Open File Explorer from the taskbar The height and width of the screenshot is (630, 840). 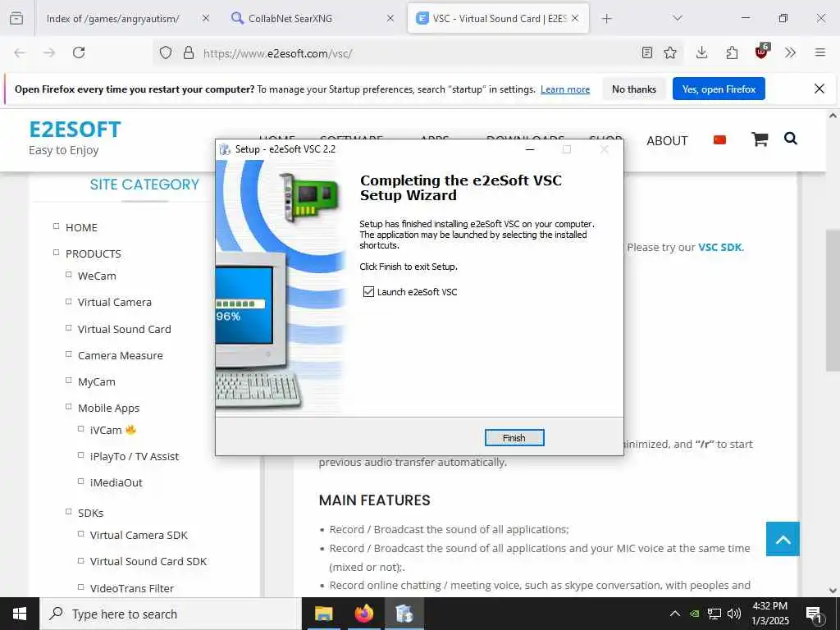(x=323, y=614)
